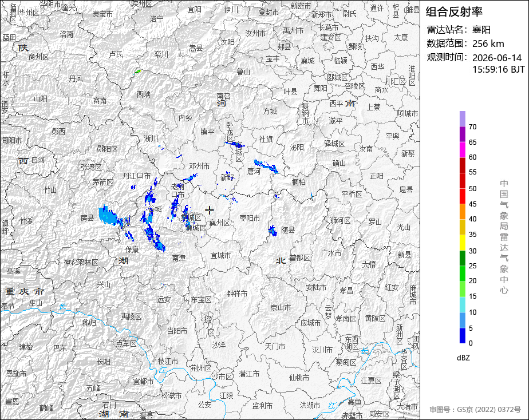Pick the lavender top swatch above 70
529x420 pixels.
(463, 118)
